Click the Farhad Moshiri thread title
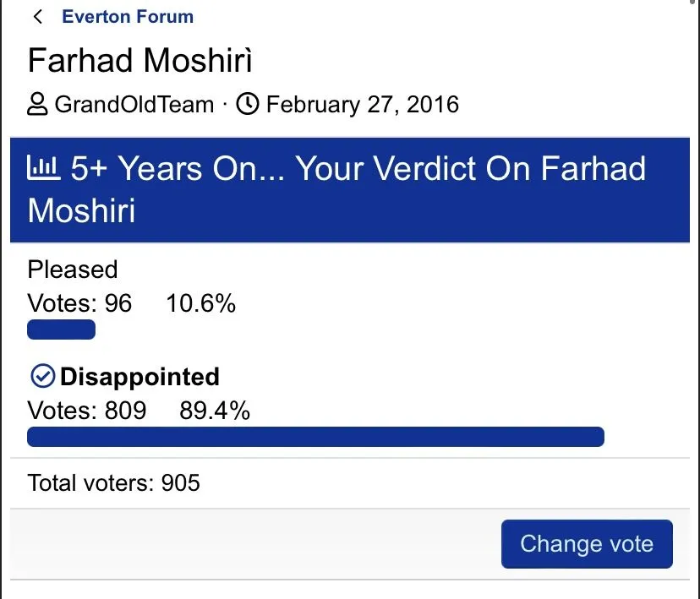Screen dimensions: 700x599 [x=140, y=61]
